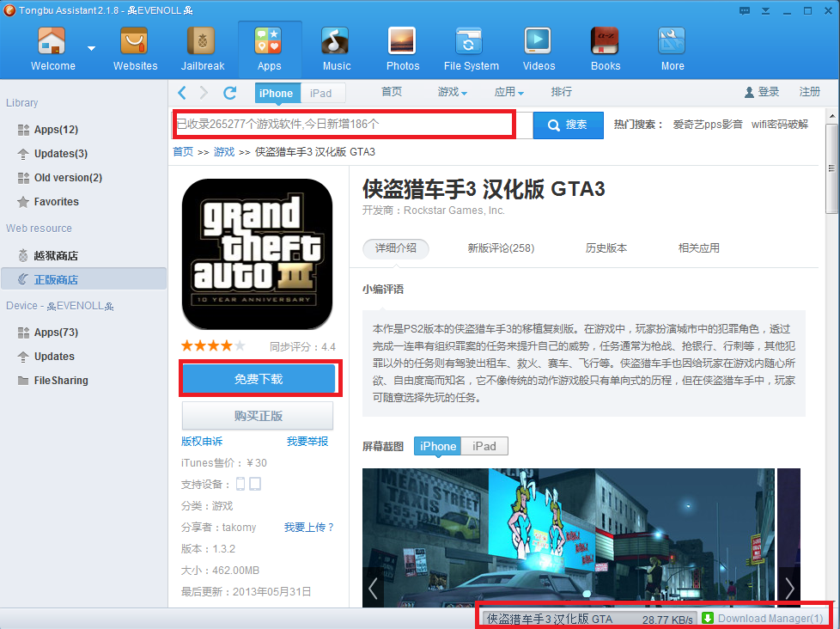This screenshot has height=629, width=840.
Task: Select the 相关应用 related apps tab
Action: tap(698, 248)
